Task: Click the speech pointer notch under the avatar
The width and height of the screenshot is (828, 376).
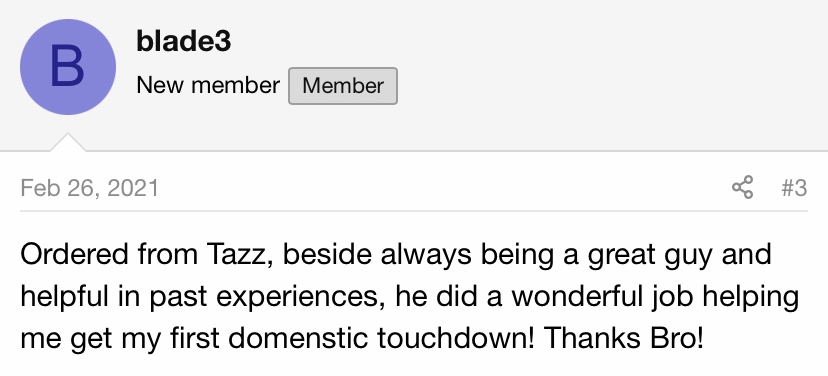Action: [68, 143]
